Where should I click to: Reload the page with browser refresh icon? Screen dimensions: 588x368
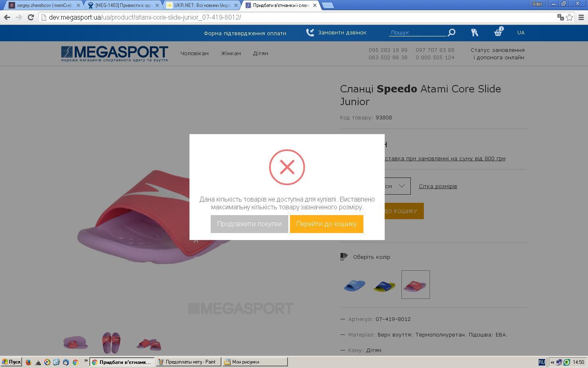(x=31, y=17)
